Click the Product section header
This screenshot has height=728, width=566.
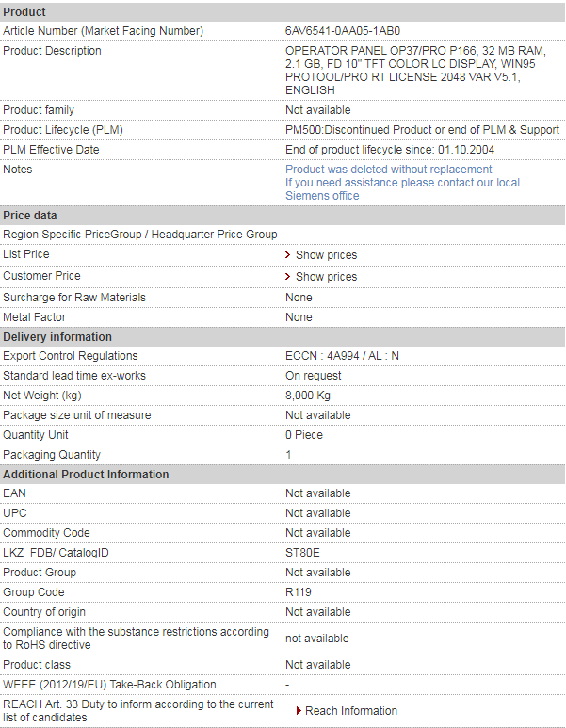coord(24,12)
